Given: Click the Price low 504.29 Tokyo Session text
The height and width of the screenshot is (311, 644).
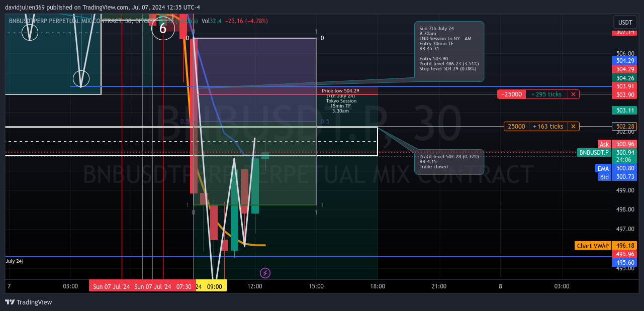Looking at the screenshot, I should pyautogui.click(x=341, y=100).
